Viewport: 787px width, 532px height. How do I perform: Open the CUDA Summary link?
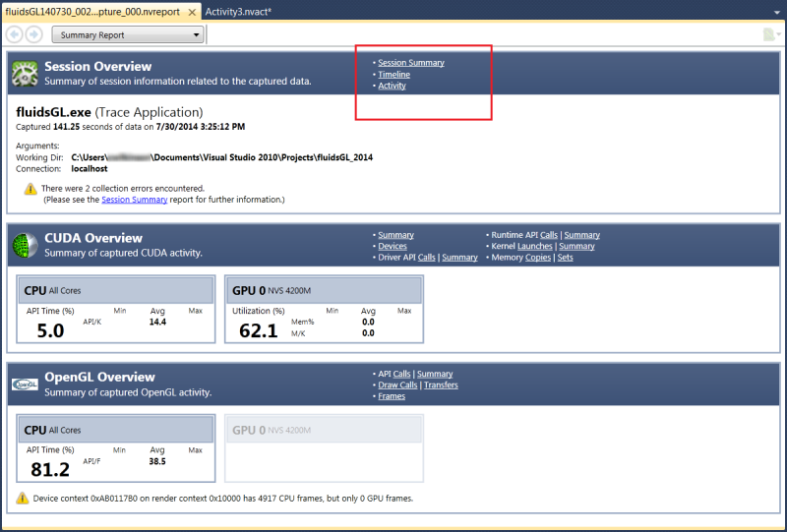coord(396,235)
